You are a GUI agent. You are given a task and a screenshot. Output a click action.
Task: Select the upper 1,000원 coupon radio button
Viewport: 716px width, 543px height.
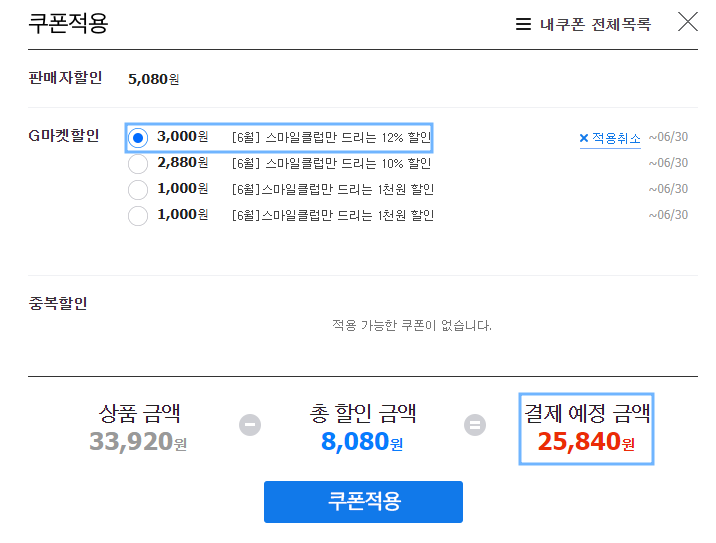(x=138, y=190)
